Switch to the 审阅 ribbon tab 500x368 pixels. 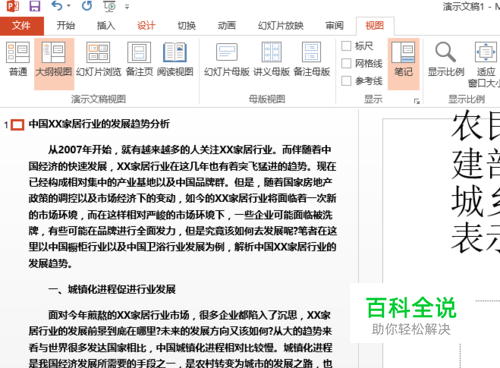click(x=334, y=26)
